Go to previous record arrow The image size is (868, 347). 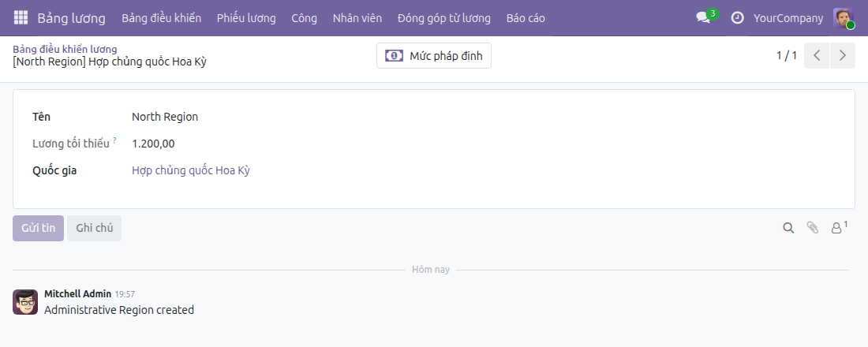[817, 55]
